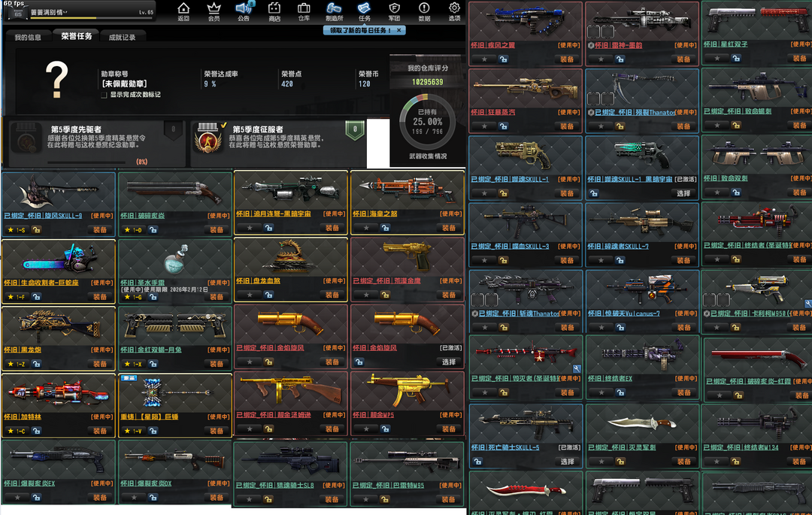Viewport: 812px width, 515px height.
Task: Click the 返回 home icon
Action: [x=183, y=11]
